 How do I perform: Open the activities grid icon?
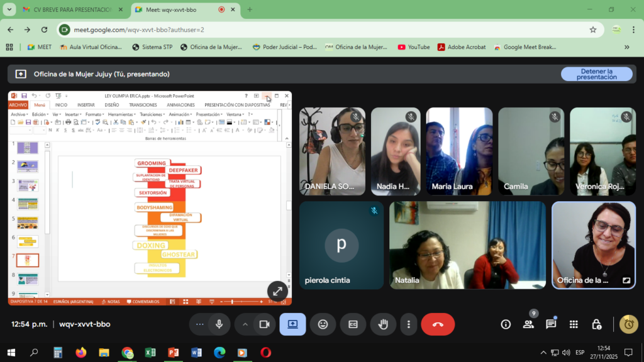pyautogui.click(x=574, y=324)
